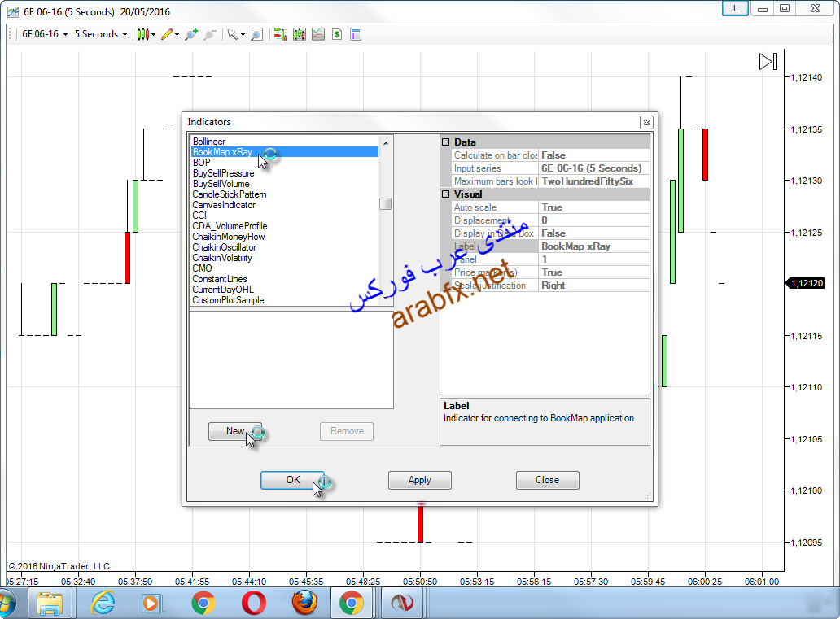Close the Indicators dialog with the X
This screenshot has width=840, height=619.
click(x=646, y=123)
